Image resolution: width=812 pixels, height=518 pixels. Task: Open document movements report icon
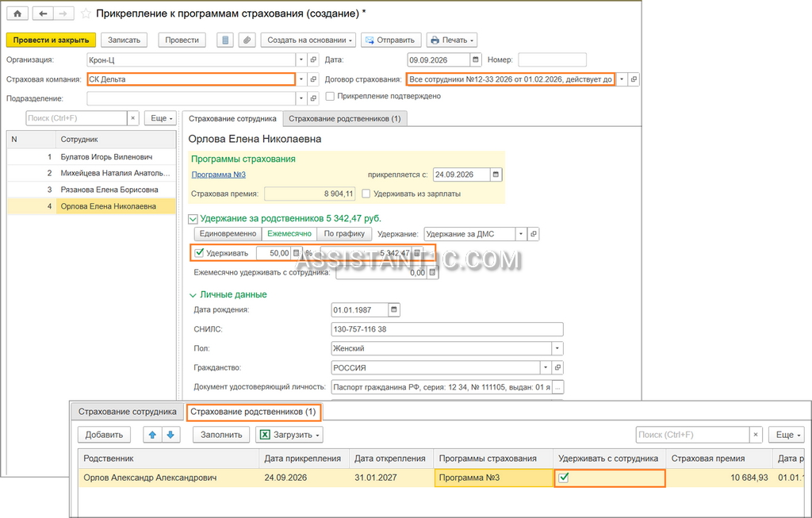click(x=224, y=40)
